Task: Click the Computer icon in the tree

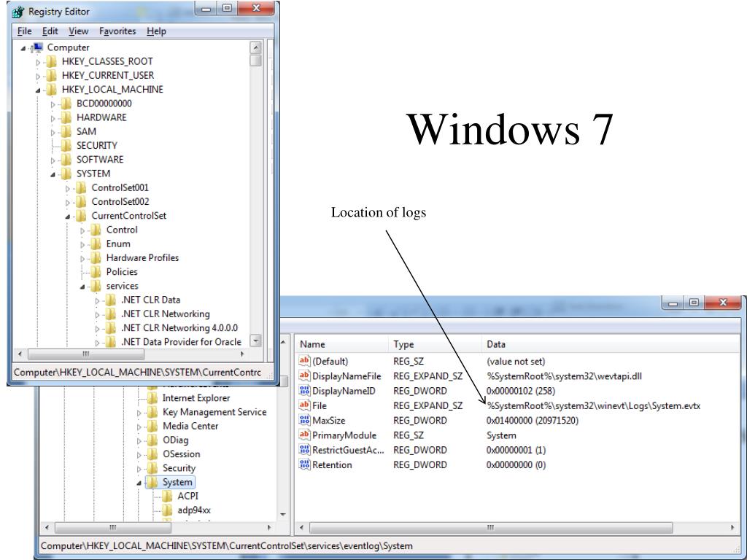Action: click(36, 47)
